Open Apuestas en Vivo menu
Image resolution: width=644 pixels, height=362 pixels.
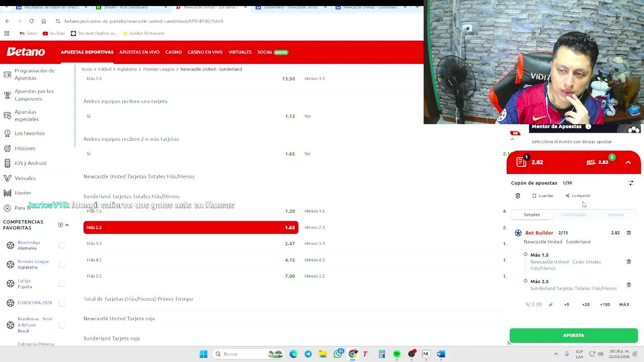pos(139,52)
